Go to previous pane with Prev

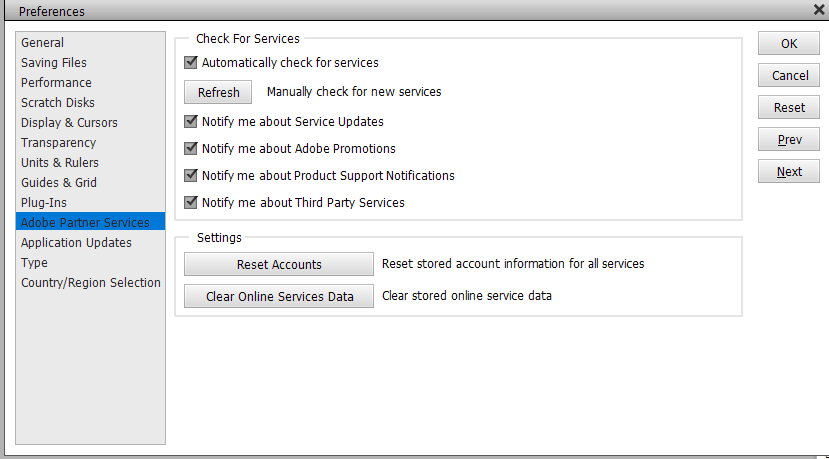[x=788, y=139]
